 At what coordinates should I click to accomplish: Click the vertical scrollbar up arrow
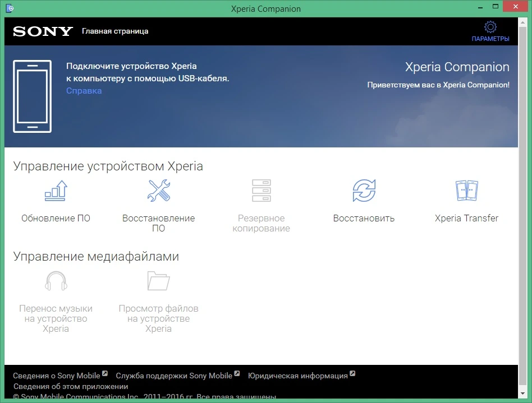pyautogui.click(x=522, y=22)
